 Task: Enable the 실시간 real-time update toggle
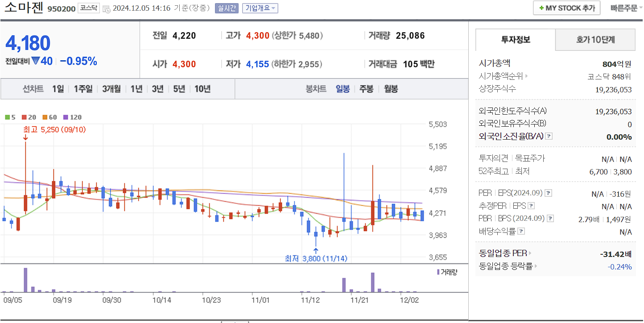point(228,8)
